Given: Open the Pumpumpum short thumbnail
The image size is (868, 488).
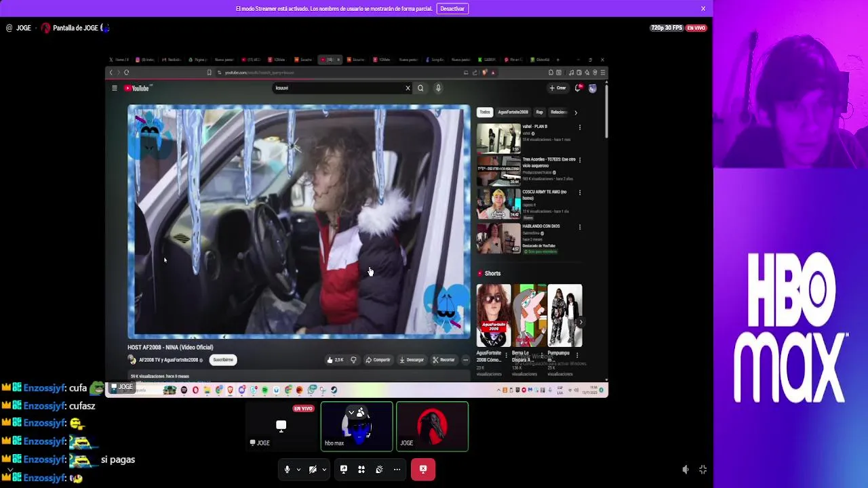Looking at the screenshot, I should pos(565,315).
